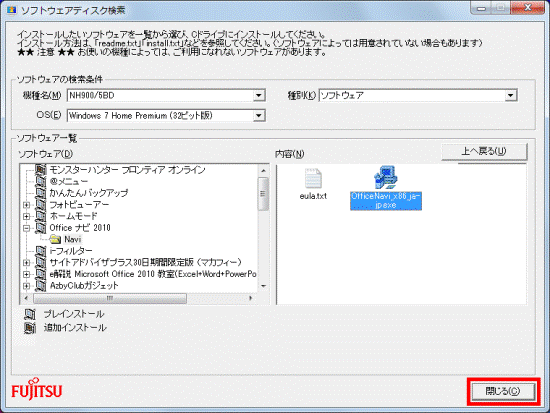
Task: Select the フォトビューアー entry
Action: [x=79, y=205]
